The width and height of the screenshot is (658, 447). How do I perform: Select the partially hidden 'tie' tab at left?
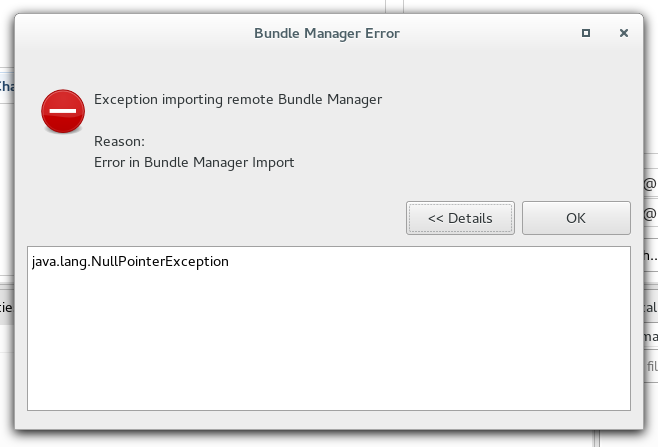pos(5,307)
